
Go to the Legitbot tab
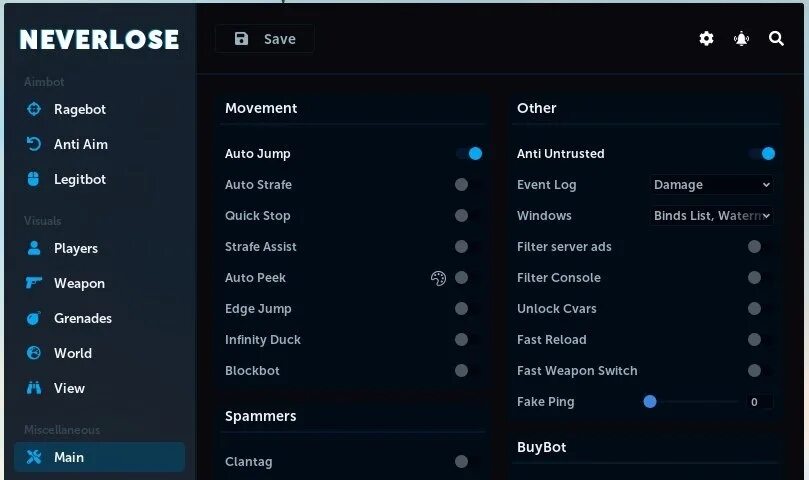click(99, 179)
